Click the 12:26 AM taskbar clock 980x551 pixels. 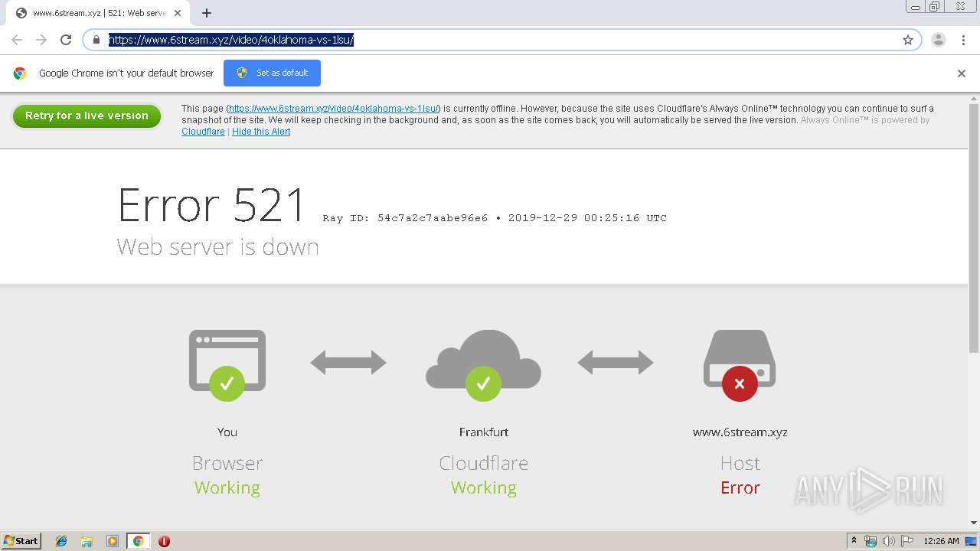click(941, 541)
